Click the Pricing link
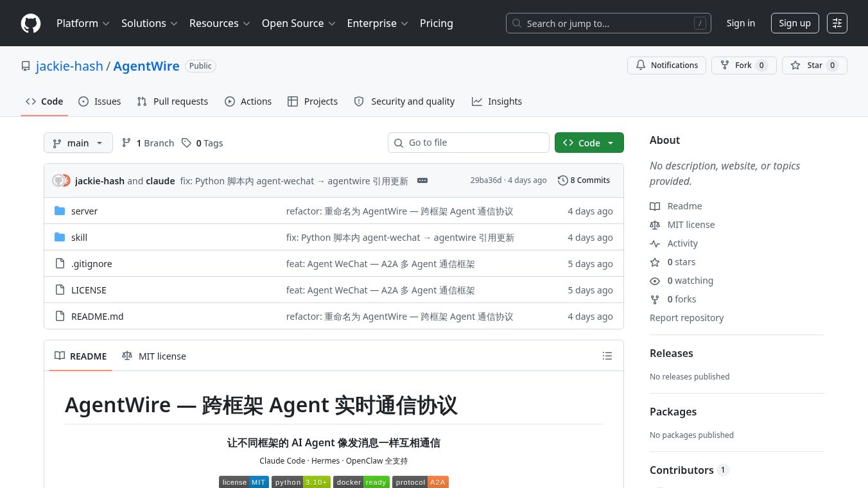Screen dimensions: 868x488 [x=437, y=23]
